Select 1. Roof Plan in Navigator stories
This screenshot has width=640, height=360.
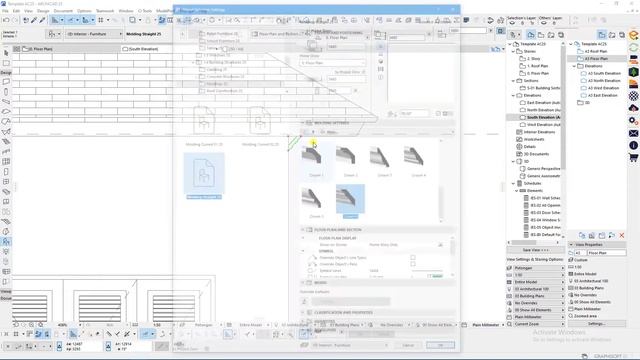coord(538,66)
